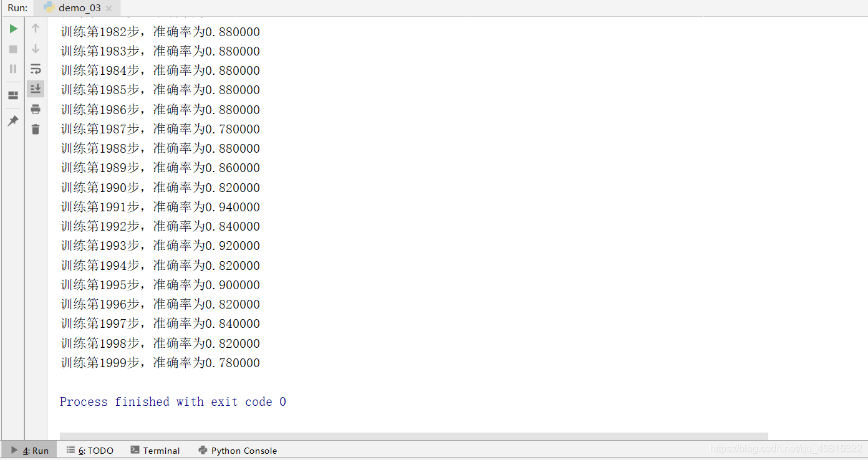Rerun demo_03 with the green play icon
868x460 pixels.
(x=13, y=29)
